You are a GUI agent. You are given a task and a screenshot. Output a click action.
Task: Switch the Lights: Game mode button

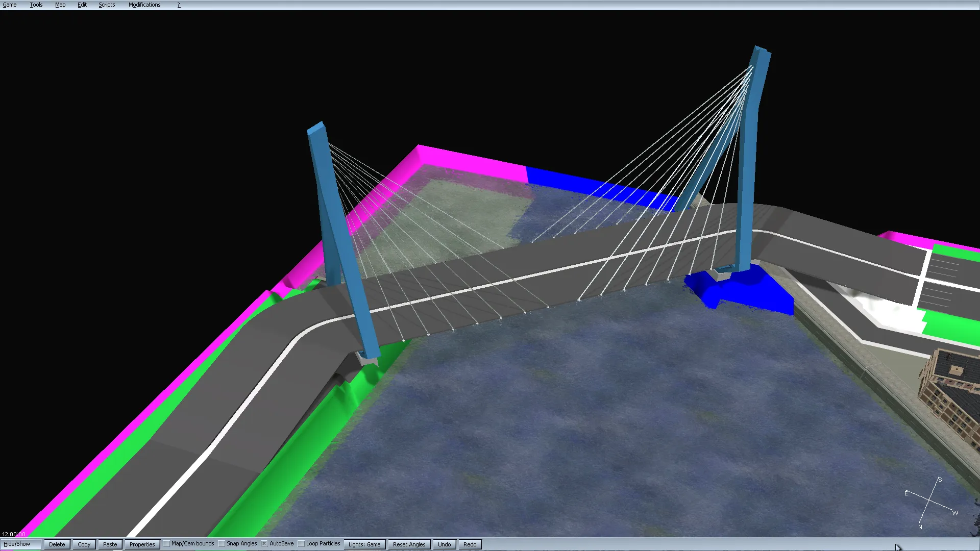tap(364, 544)
